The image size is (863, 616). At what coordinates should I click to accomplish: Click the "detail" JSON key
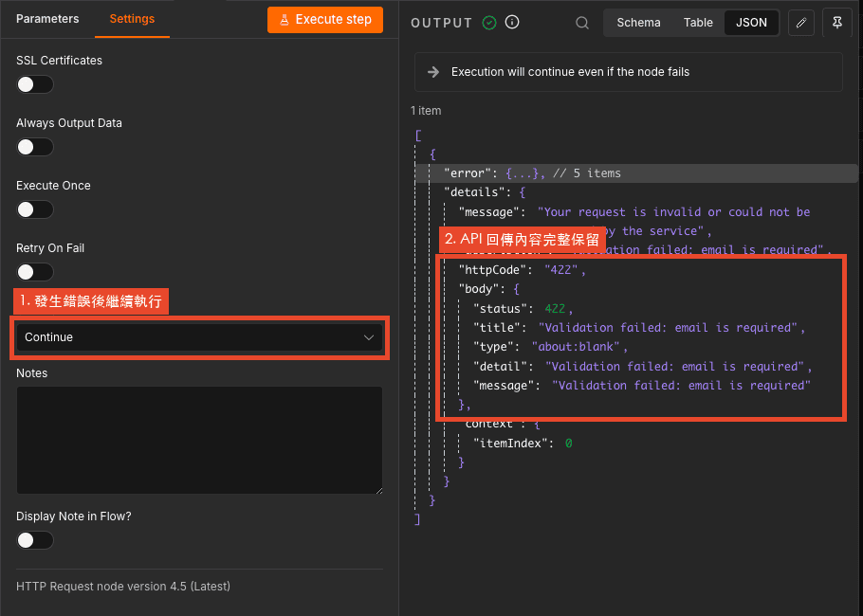pos(500,367)
